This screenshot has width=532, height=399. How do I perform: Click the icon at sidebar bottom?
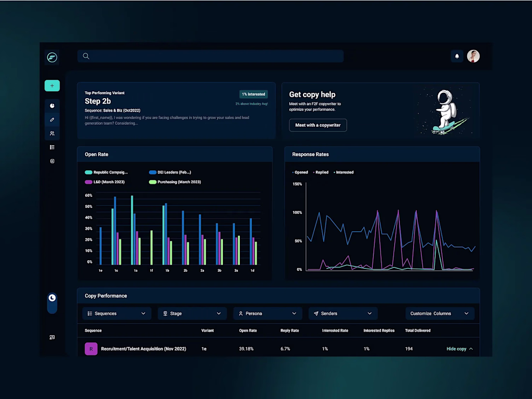(52, 337)
